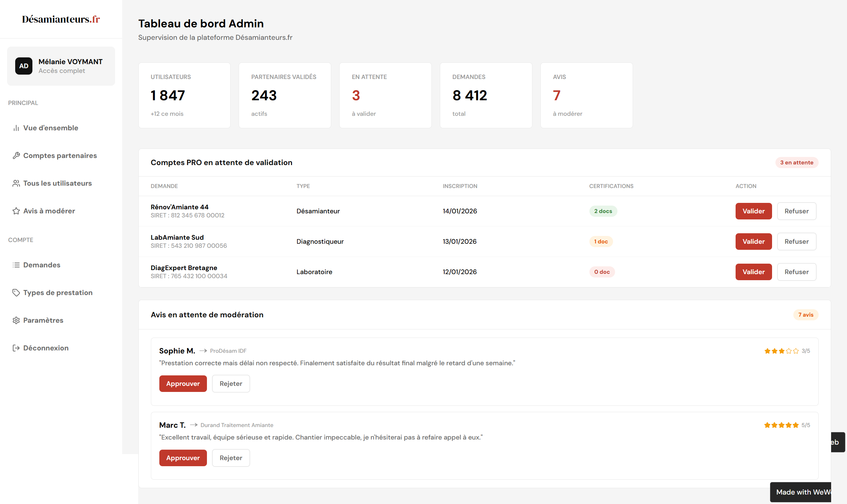Click the ProDésam IDF company name
The image size is (847, 504).
pyautogui.click(x=228, y=351)
